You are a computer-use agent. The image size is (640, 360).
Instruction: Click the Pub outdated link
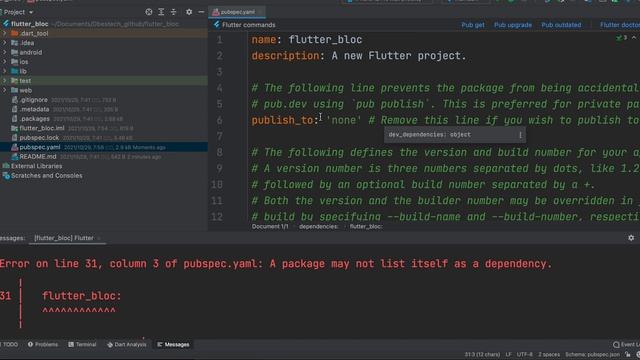561,25
